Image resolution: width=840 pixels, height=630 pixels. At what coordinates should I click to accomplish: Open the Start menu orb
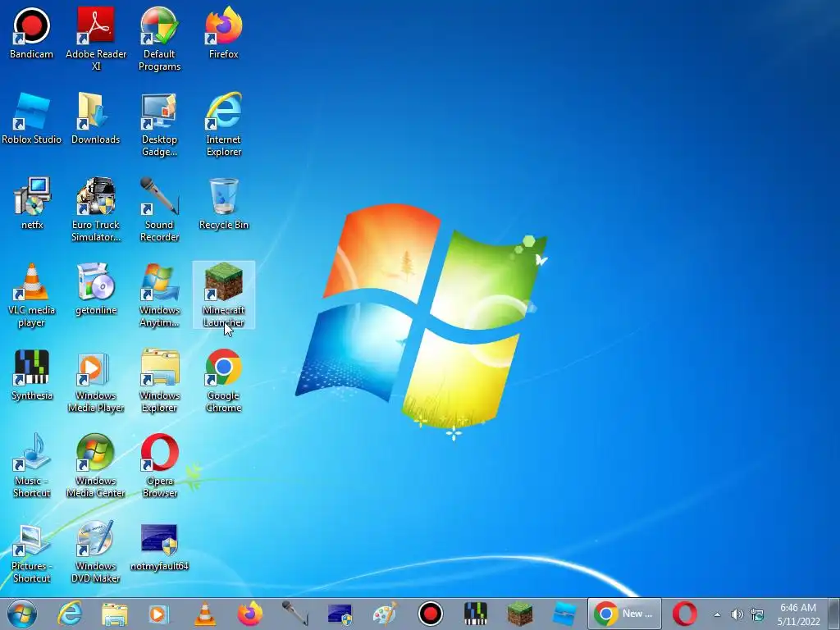[22, 614]
